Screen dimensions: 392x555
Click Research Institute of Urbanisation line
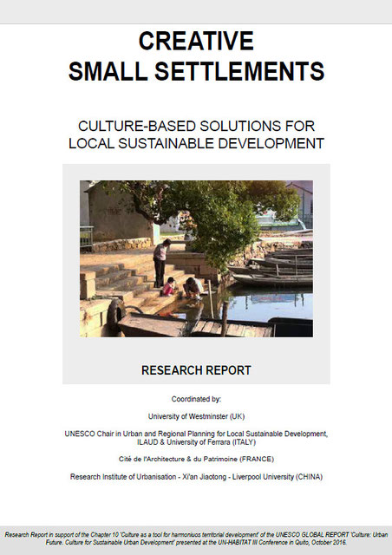tap(196, 477)
